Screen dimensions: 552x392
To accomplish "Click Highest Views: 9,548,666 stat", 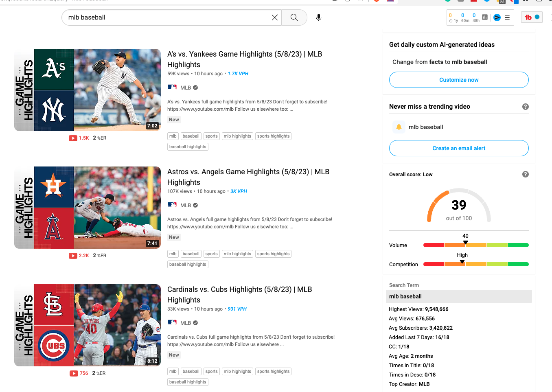I will (x=418, y=309).
